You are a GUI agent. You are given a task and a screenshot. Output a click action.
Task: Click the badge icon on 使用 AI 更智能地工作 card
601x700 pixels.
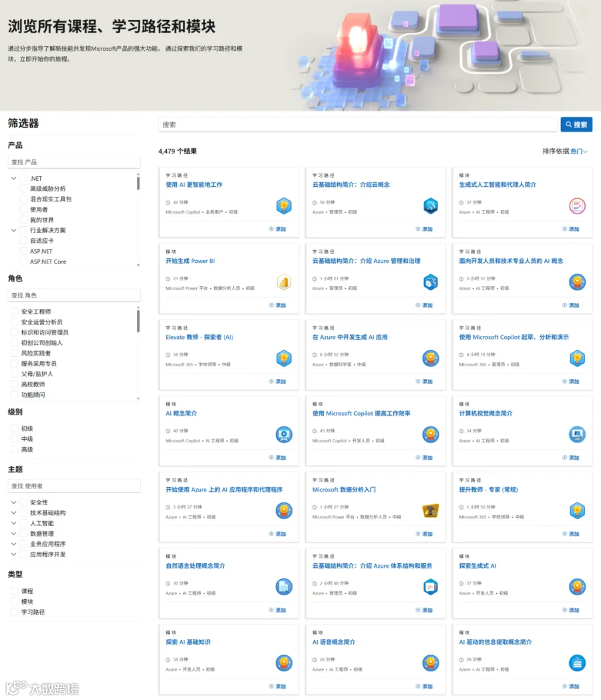[x=284, y=206]
